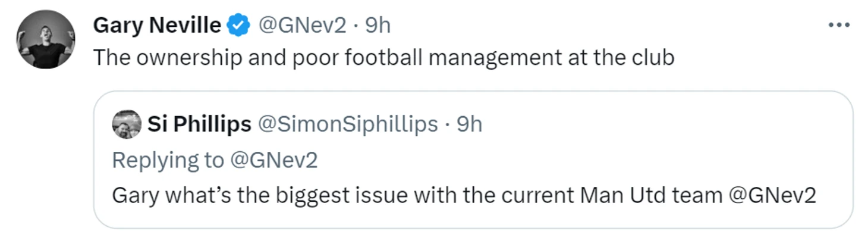Click @GNev2 in the Replying to line
This screenshot has width=868, height=231.
pos(273,160)
